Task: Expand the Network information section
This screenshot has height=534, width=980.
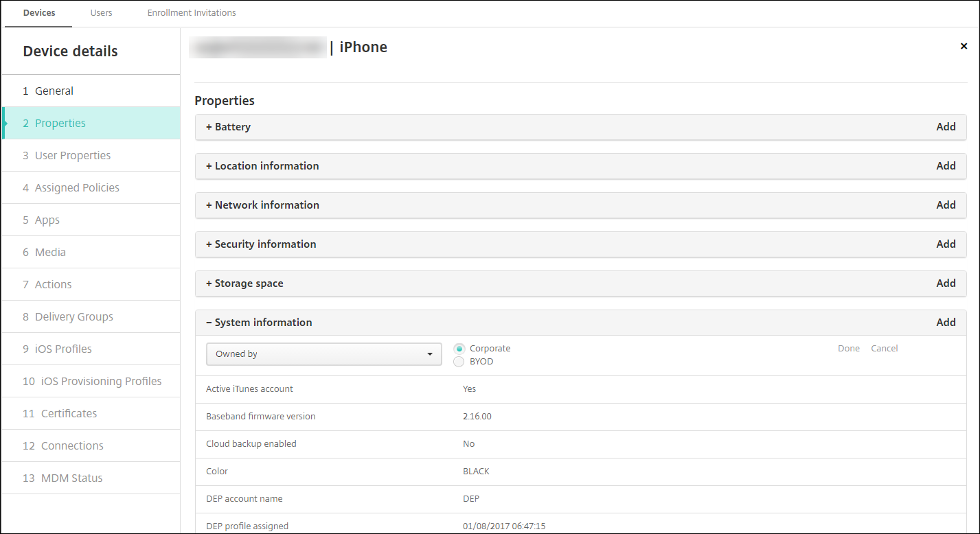Action: pyautogui.click(x=262, y=205)
